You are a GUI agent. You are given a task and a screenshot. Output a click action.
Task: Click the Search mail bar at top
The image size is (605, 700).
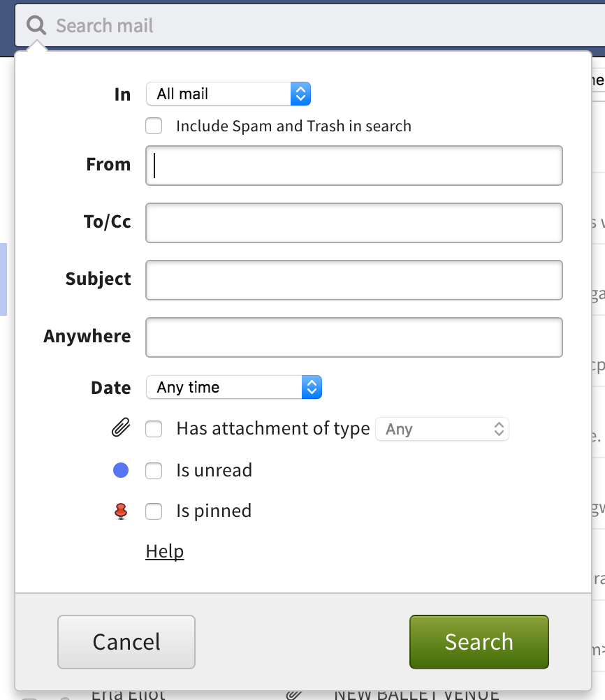click(x=312, y=25)
